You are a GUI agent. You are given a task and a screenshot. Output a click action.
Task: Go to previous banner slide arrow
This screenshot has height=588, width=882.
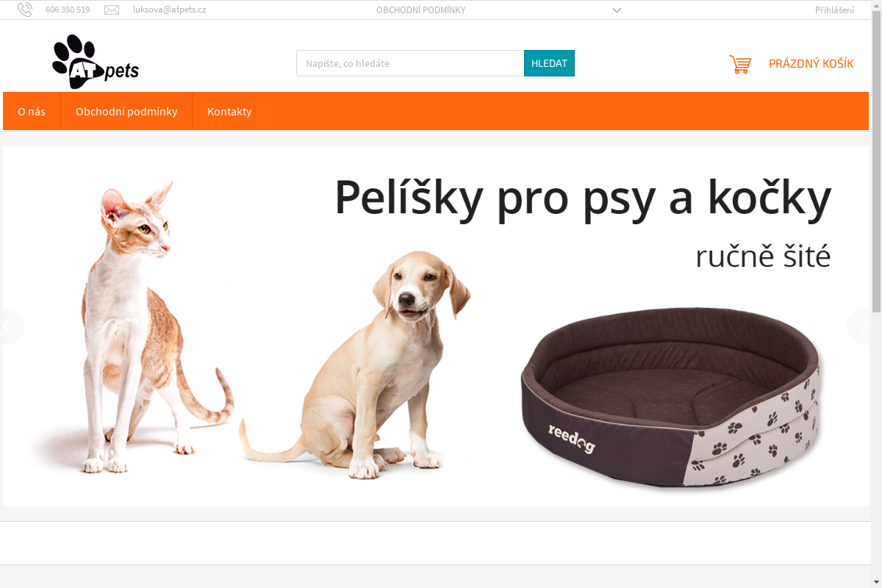click(8, 326)
